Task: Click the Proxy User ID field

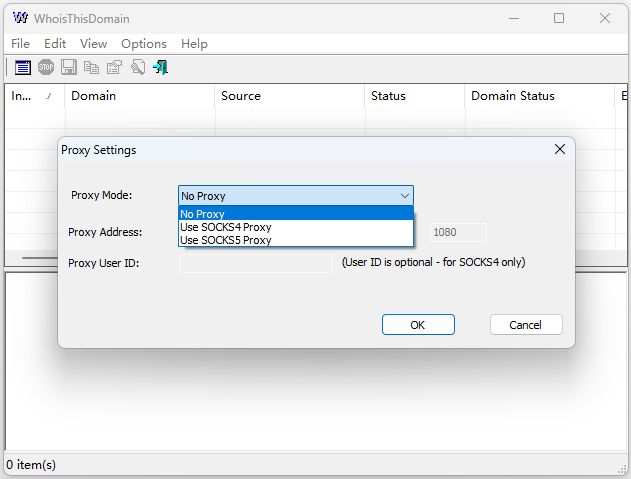Action: coord(256,263)
